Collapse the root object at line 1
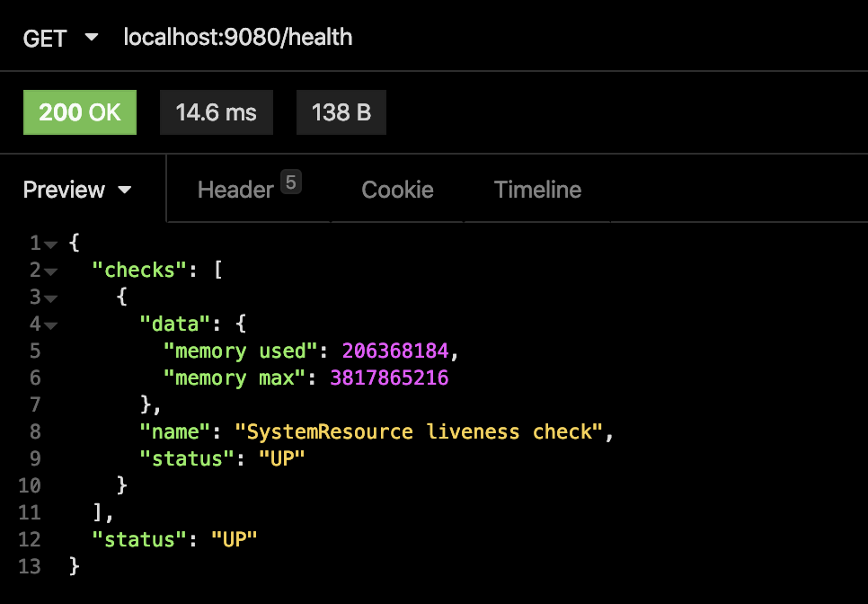 click(x=50, y=244)
